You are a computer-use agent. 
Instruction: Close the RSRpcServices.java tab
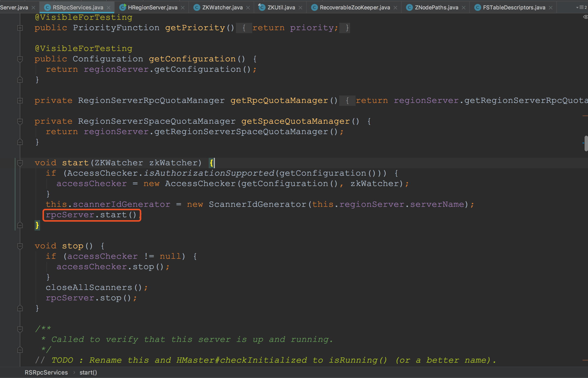[109, 8]
